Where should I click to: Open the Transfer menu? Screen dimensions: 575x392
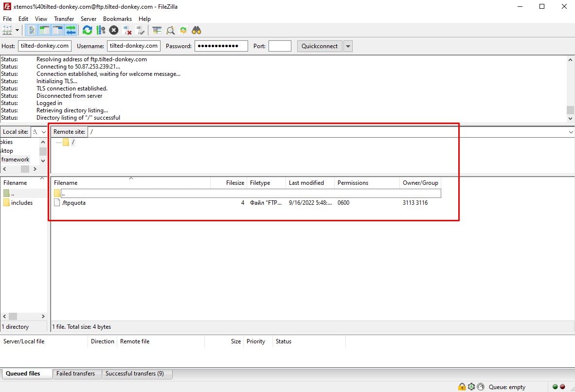64,18
